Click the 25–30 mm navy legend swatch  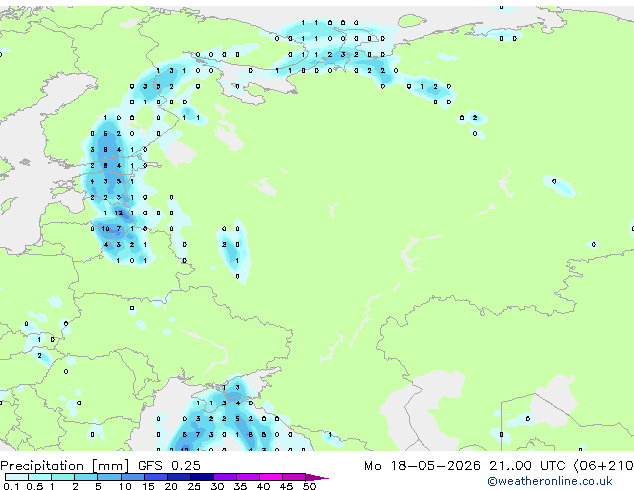(201, 477)
